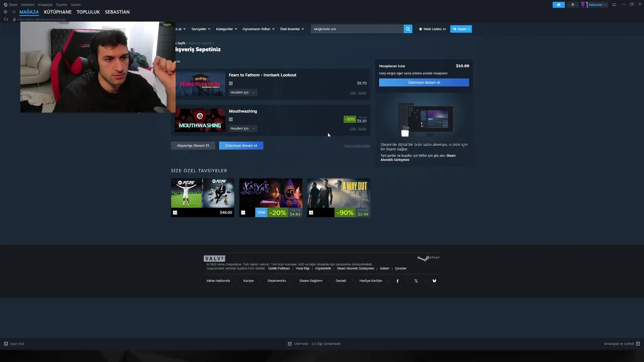The width and height of the screenshot is (644, 362).
Task: Open the Sebastian account dropdown
Action: 597,5
